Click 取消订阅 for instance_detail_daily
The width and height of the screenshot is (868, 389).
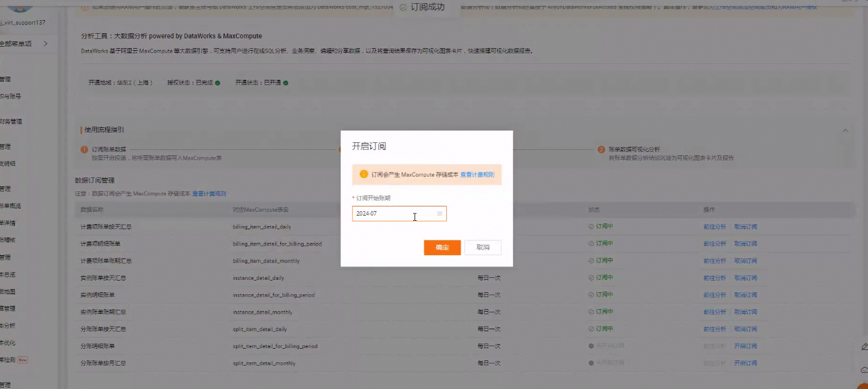click(745, 278)
